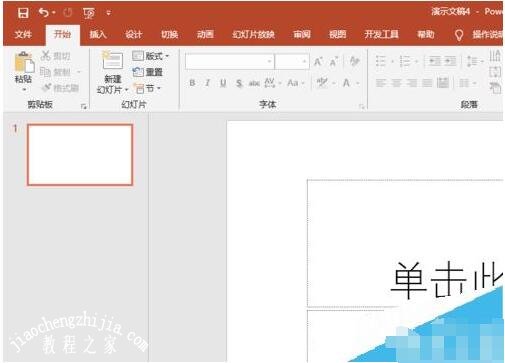This screenshot has width=505, height=363.
Task: Click the font color (A) button
Action: tap(347, 83)
